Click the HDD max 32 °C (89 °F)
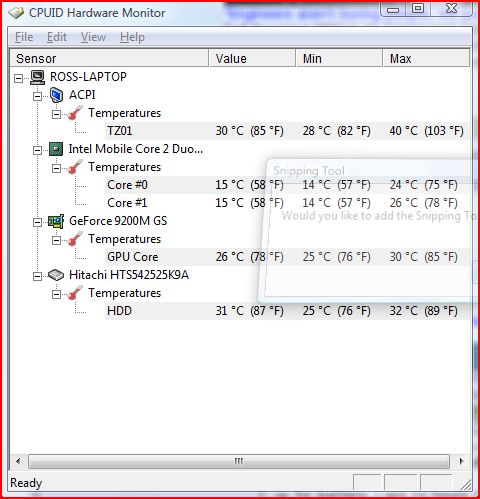480x499 pixels. point(424,311)
